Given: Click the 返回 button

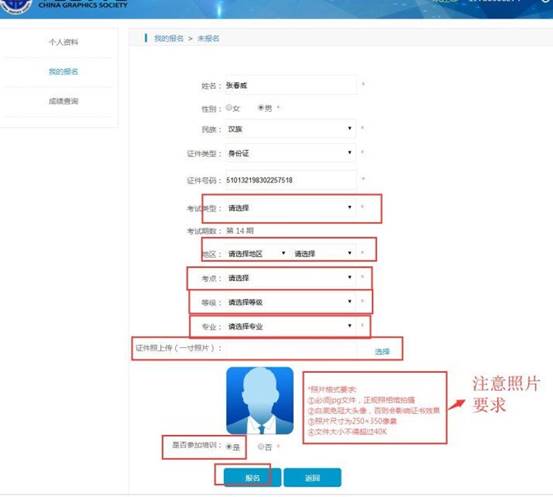Looking at the screenshot, I should (x=312, y=478).
